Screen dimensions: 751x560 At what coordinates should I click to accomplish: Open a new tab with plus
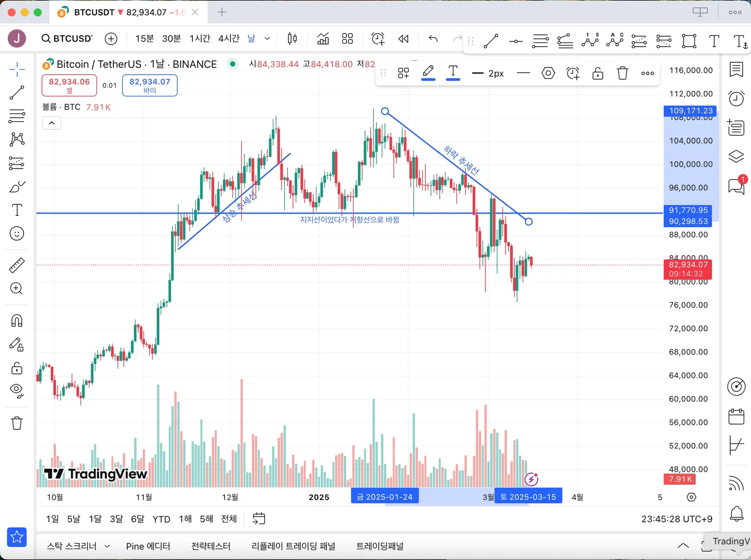click(222, 12)
